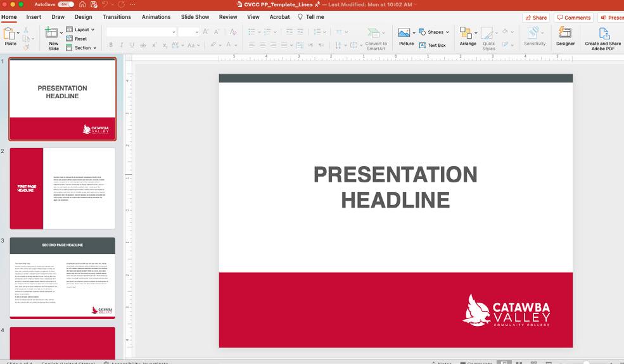Click the Clear Formatting icon
Screen dimensions: 624x364
233,32
